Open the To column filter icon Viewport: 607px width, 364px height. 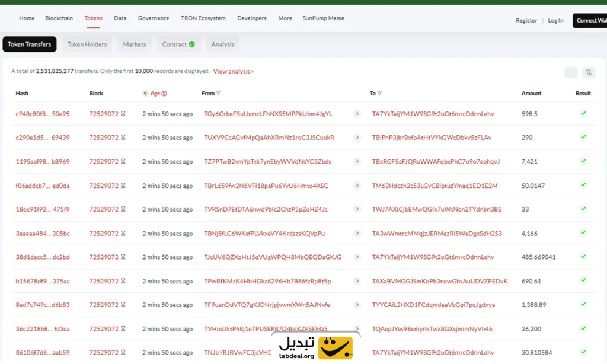379,93
